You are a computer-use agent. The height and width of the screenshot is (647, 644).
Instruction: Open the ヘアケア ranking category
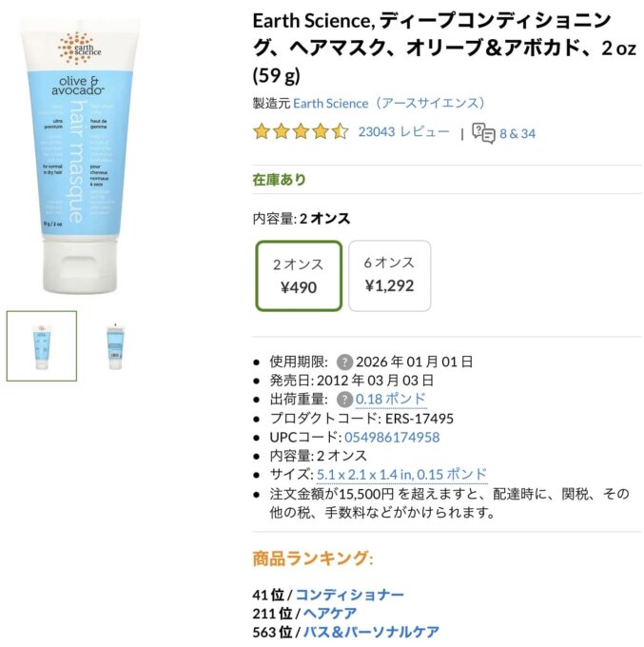coord(330,613)
